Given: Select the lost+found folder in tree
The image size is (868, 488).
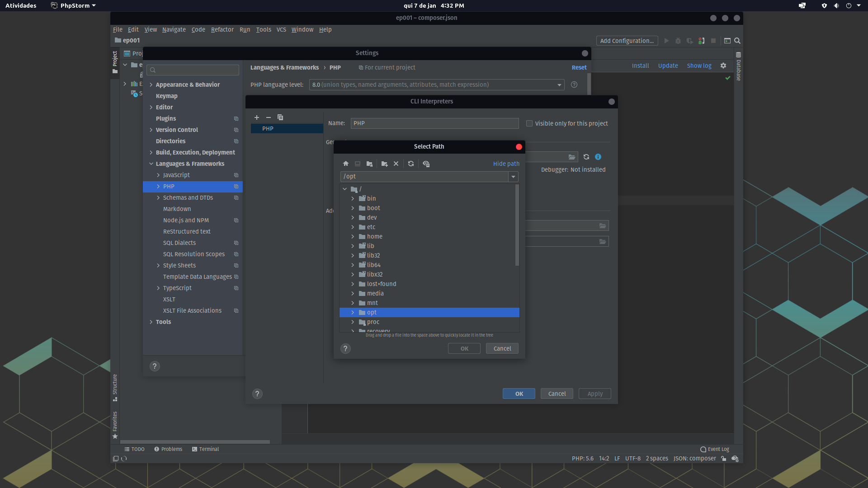Looking at the screenshot, I should click(382, 284).
